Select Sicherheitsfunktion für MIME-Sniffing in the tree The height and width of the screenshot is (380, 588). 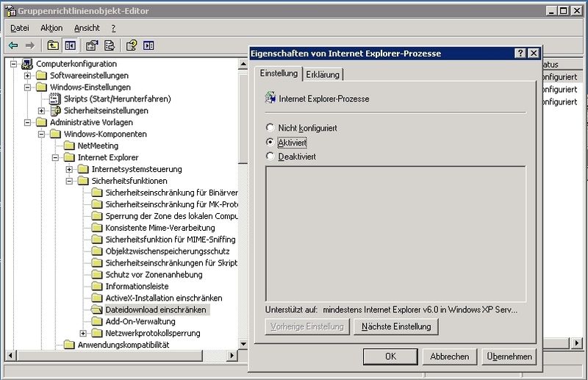click(171, 240)
